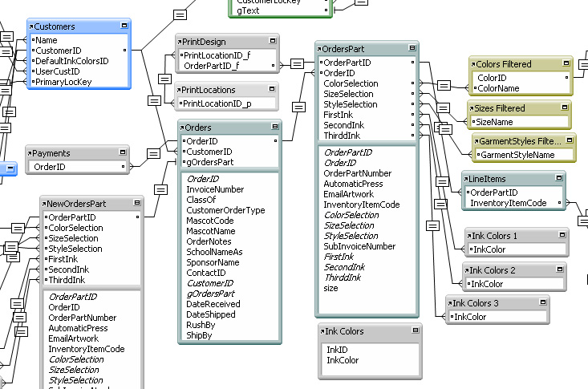Image resolution: width=588 pixels, height=389 pixels.
Task: Click the arrow icon on Colors Filtered header
Action: tap(473, 64)
